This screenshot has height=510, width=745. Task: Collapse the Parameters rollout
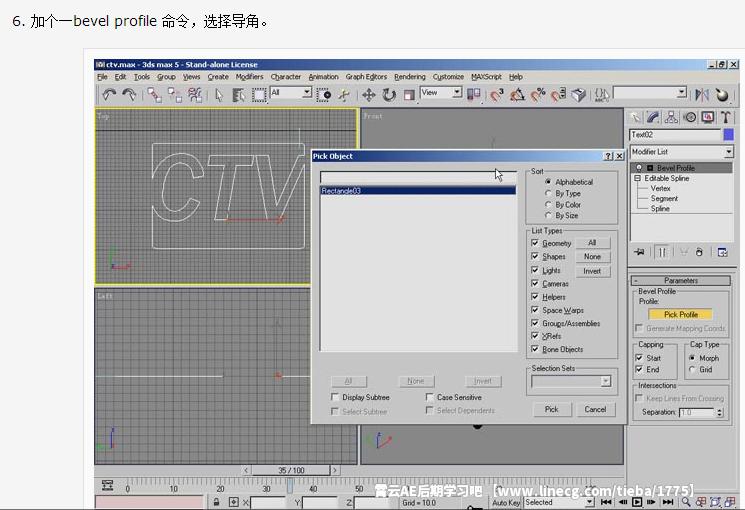click(x=680, y=280)
